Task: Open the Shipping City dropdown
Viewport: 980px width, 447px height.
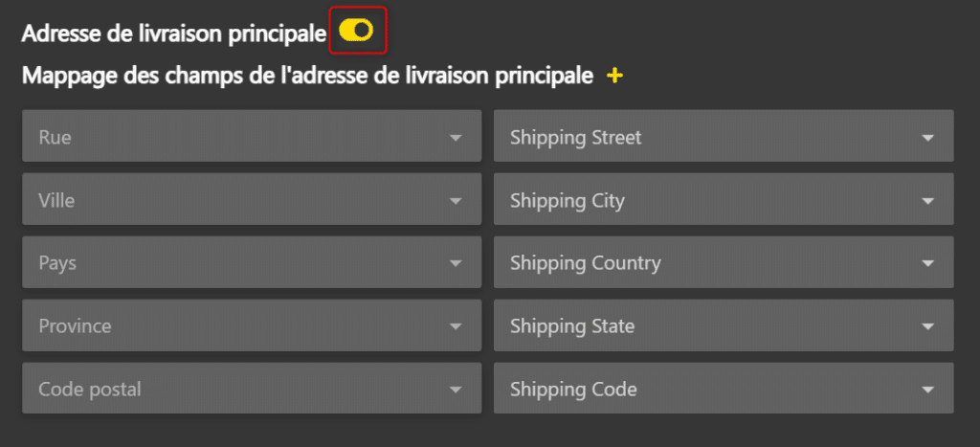Action: click(723, 200)
